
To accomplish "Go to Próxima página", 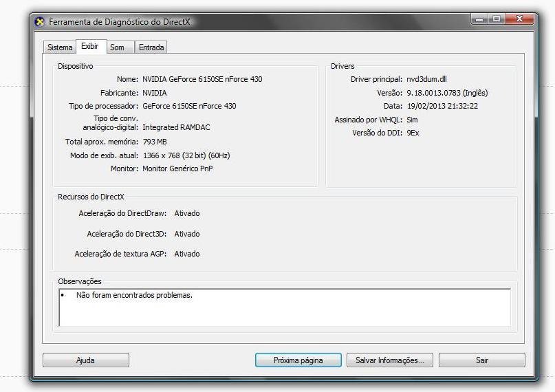I will tap(298, 360).
